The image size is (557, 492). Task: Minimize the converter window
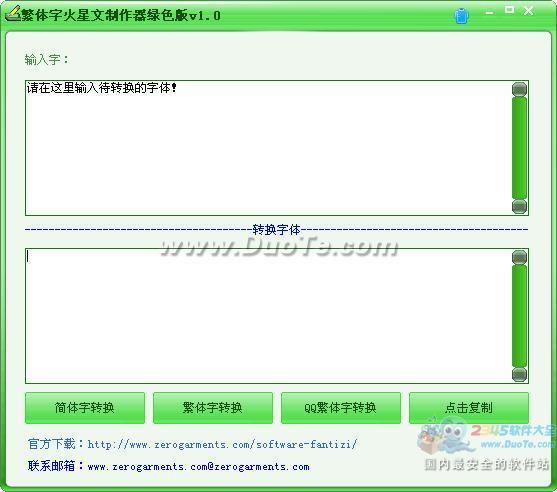(490, 12)
